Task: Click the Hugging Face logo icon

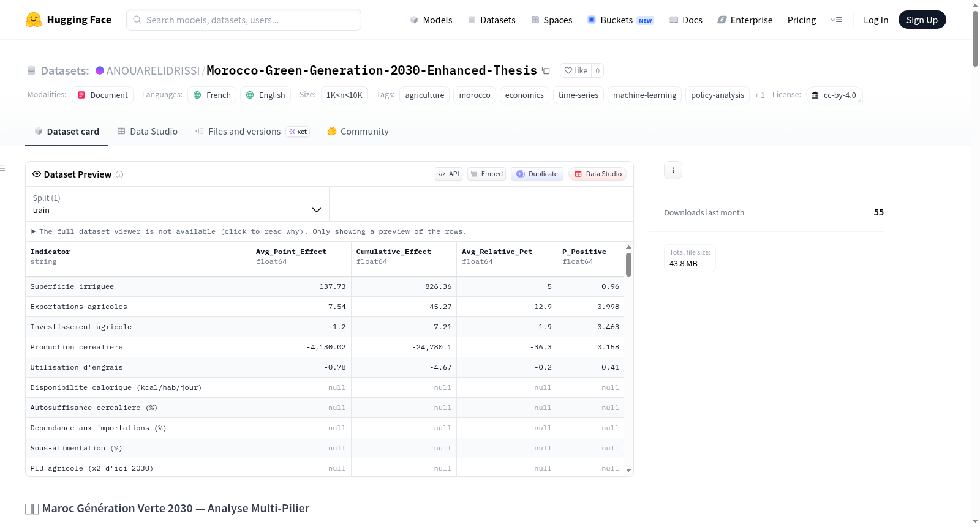Action: tap(34, 20)
